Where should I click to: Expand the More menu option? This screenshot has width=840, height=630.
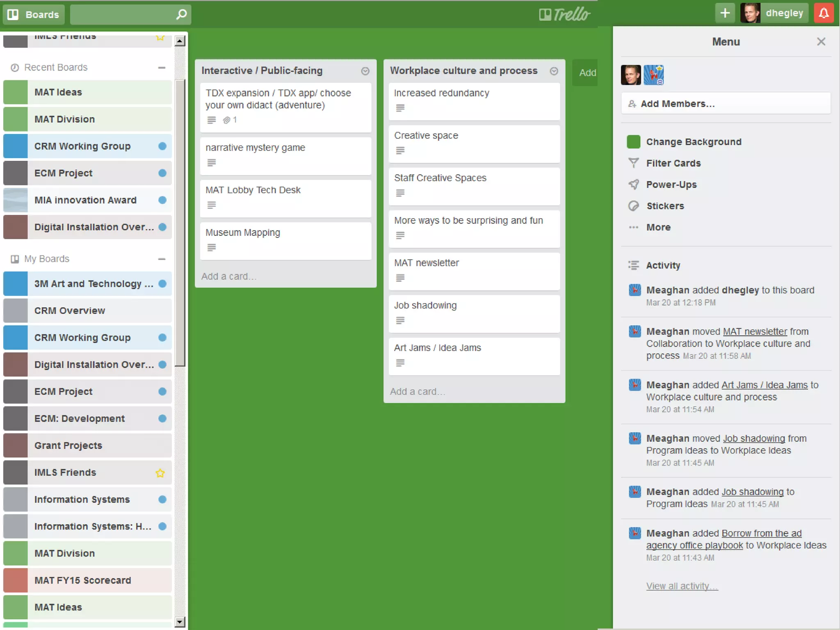(658, 227)
